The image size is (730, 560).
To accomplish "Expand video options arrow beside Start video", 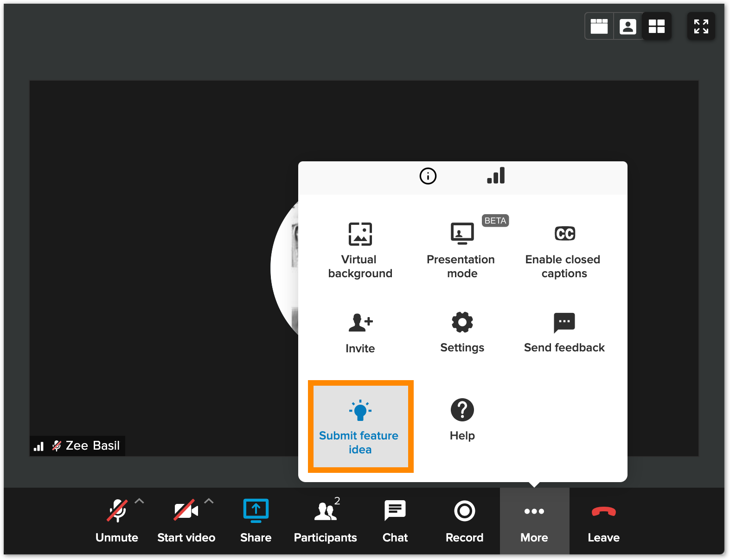I will pos(209,501).
